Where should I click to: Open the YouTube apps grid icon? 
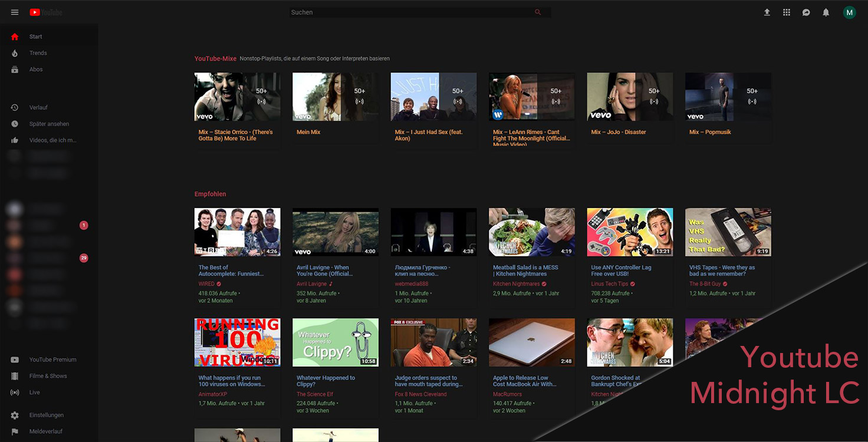pos(787,12)
